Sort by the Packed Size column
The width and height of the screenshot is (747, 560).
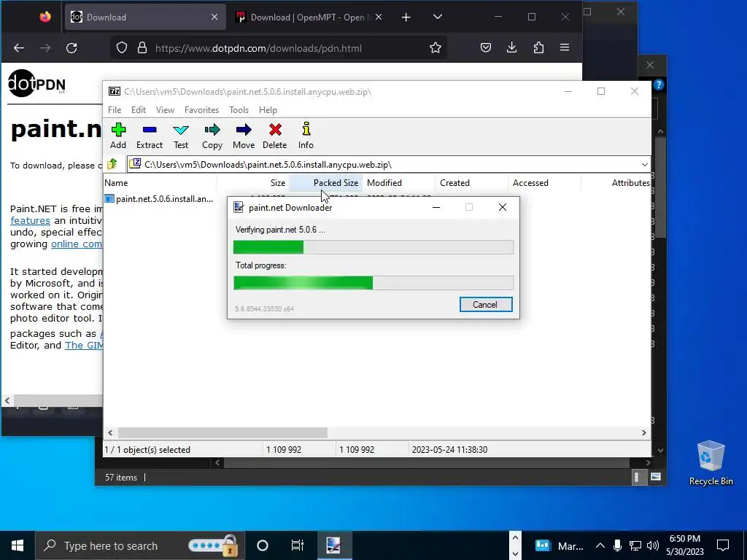[326, 183]
